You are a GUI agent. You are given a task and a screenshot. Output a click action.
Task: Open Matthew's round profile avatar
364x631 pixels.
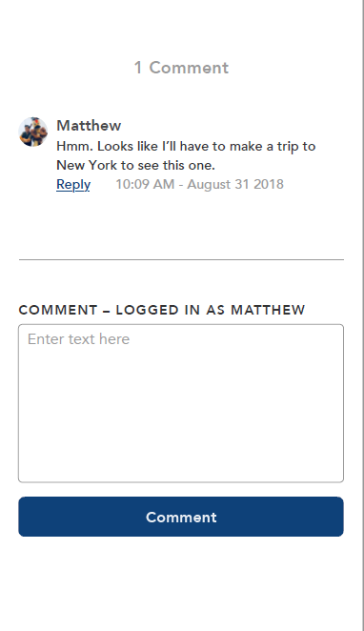coord(33,132)
